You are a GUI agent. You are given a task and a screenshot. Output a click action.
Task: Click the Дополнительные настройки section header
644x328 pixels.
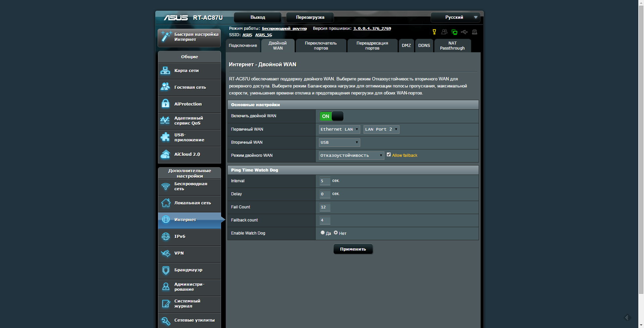coord(190,173)
